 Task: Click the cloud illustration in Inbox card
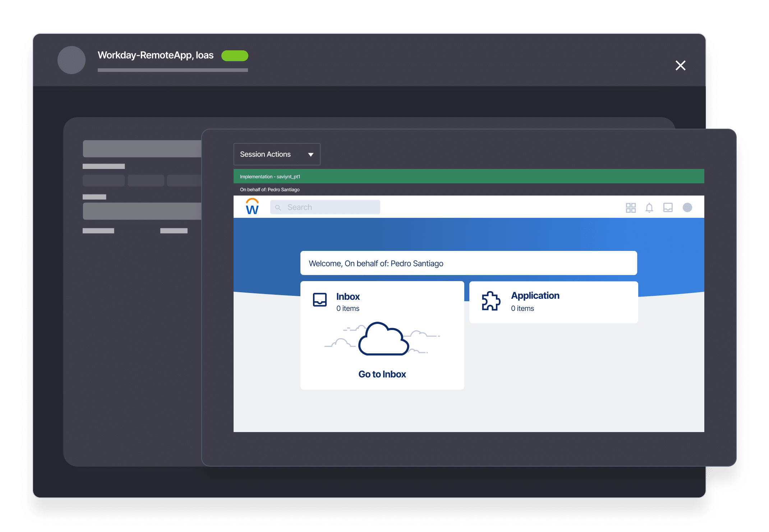point(383,339)
